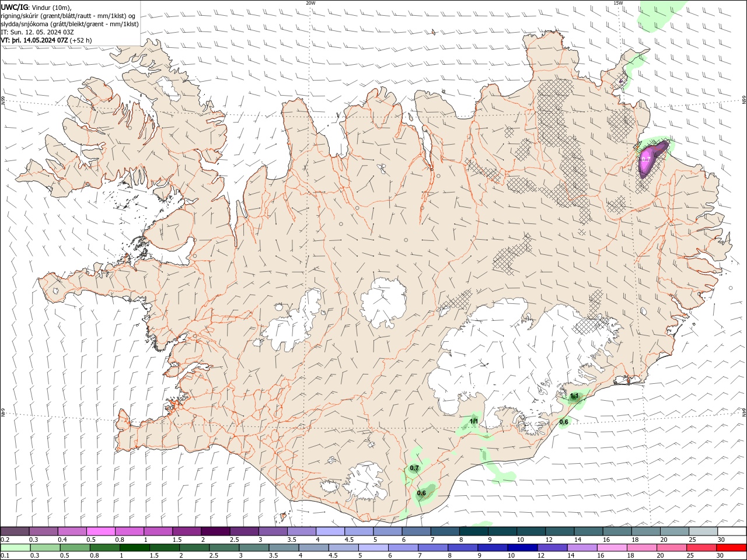Click the 'slydda/snjókoma' legend description line
The image size is (747, 560).
70,24
